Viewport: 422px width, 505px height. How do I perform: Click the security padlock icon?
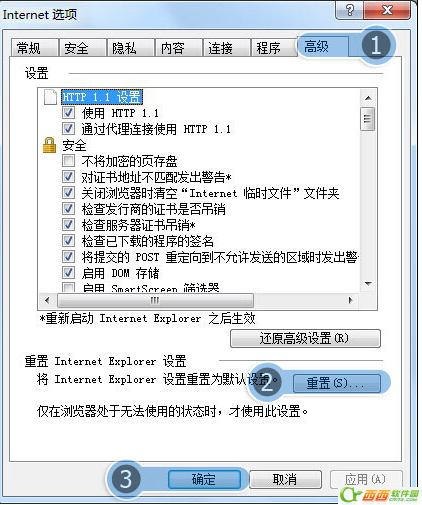coord(49,145)
